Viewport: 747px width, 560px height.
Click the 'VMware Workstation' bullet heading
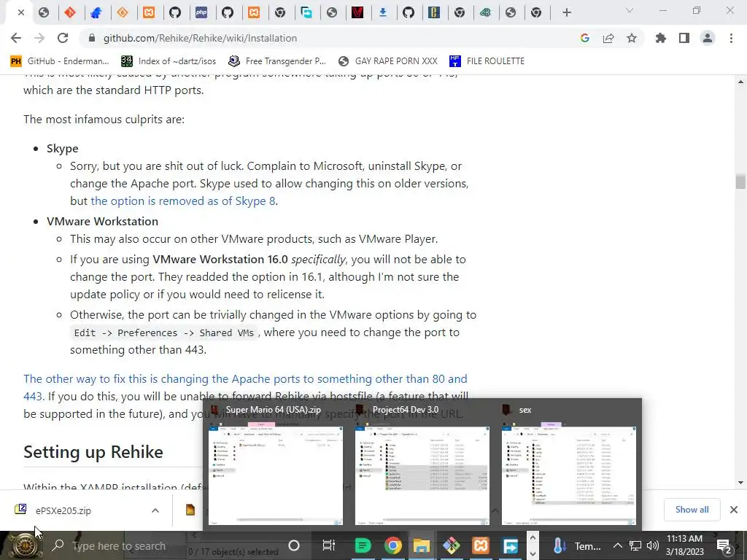102,222
